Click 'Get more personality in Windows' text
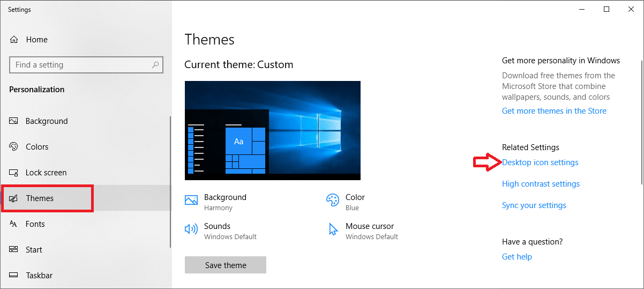This screenshot has width=644, height=289. click(561, 61)
